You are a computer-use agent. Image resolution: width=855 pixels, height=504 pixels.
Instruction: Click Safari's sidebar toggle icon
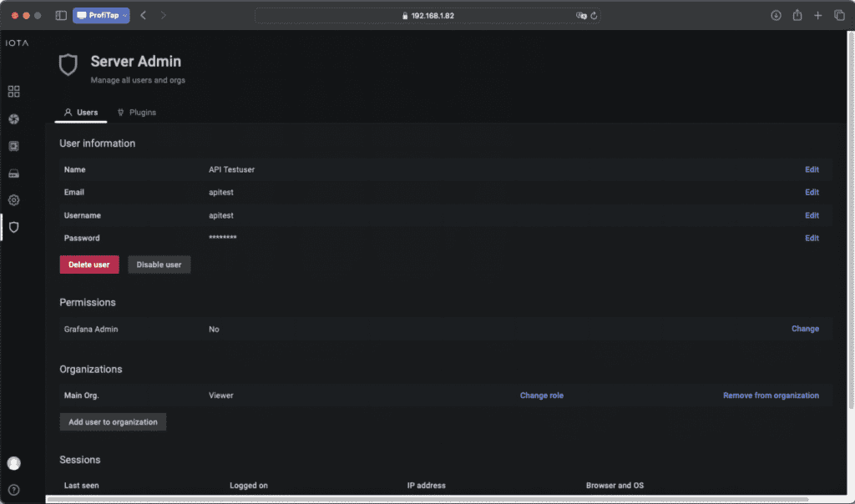(61, 15)
